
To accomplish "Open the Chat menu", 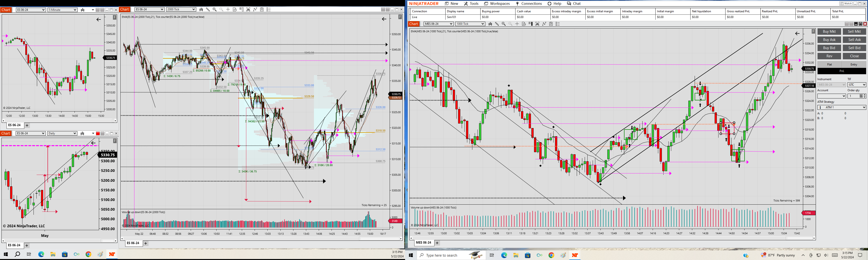I will [574, 4].
